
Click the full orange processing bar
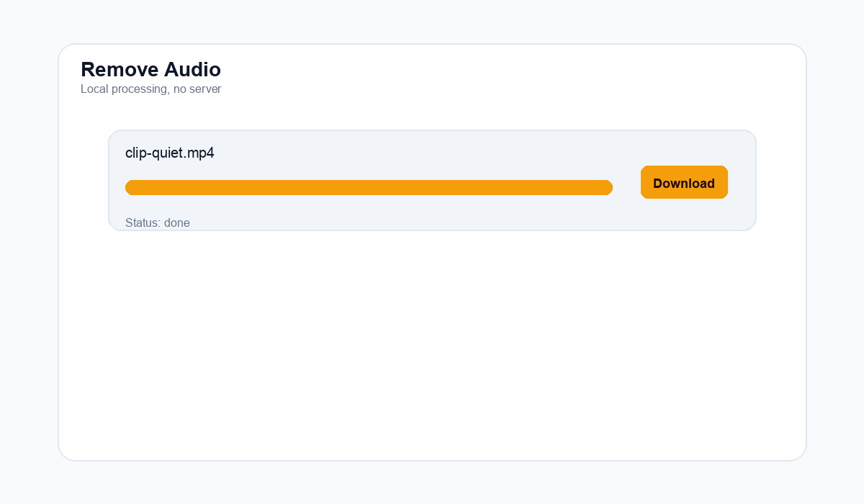pyautogui.click(x=369, y=187)
